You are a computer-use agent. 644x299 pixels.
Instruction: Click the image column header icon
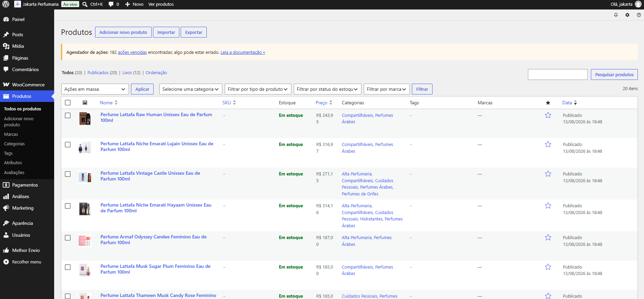85,103
